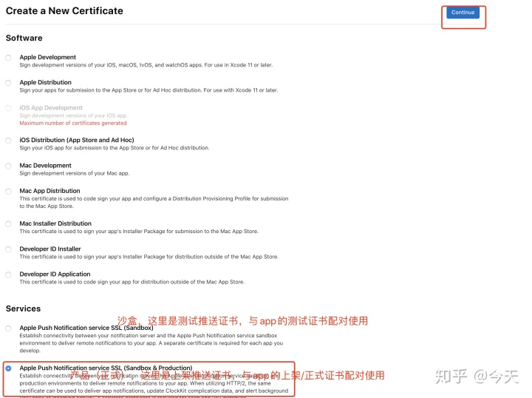The image size is (532, 398).
Task: Select the Mac Installer Distribution radio button
Action: (8, 224)
